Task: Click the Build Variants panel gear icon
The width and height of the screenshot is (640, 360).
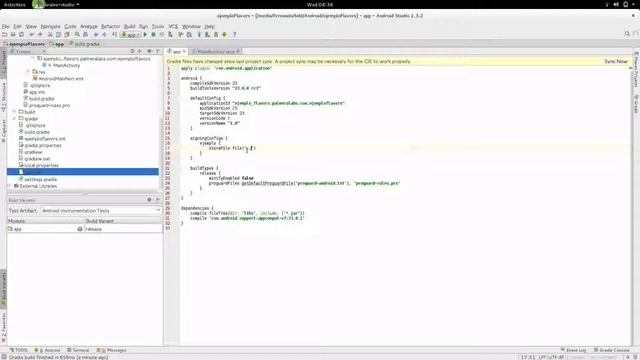Action: (x=149, y=200)
